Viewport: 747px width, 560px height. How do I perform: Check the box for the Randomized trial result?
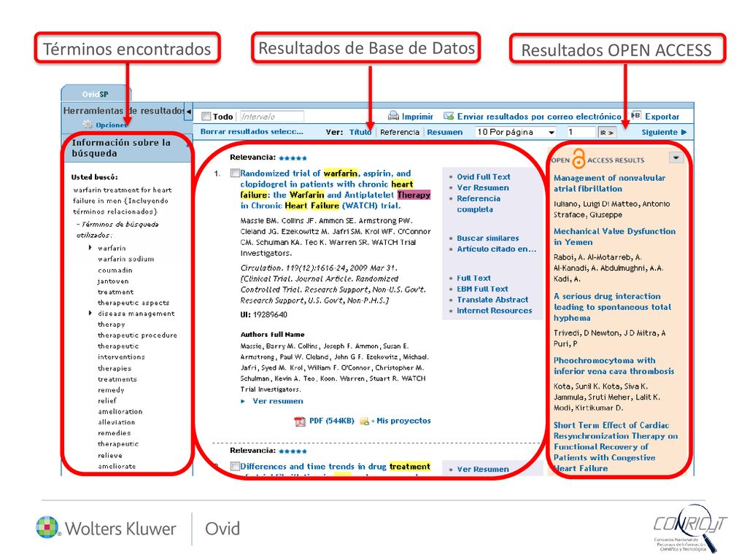point(235,173)
